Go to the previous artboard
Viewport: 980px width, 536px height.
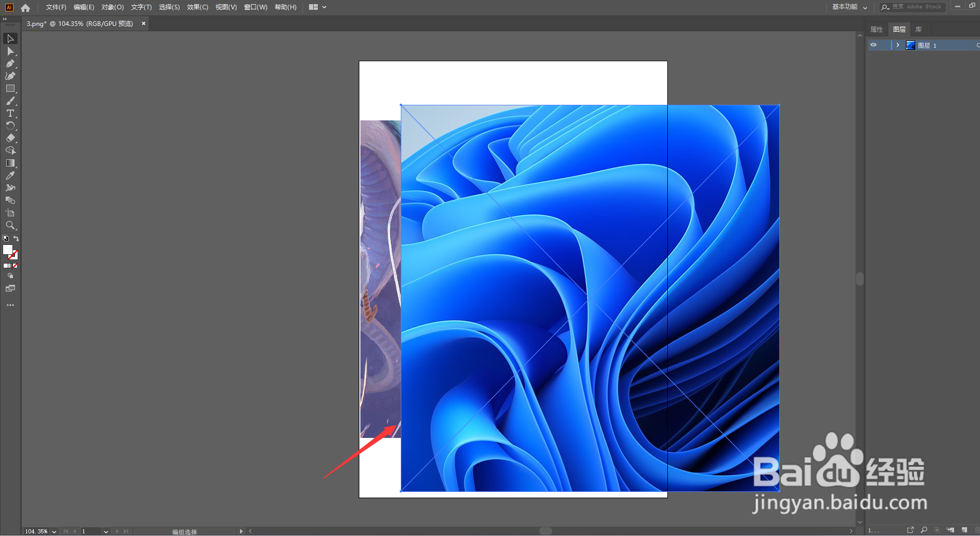point(75,532)
